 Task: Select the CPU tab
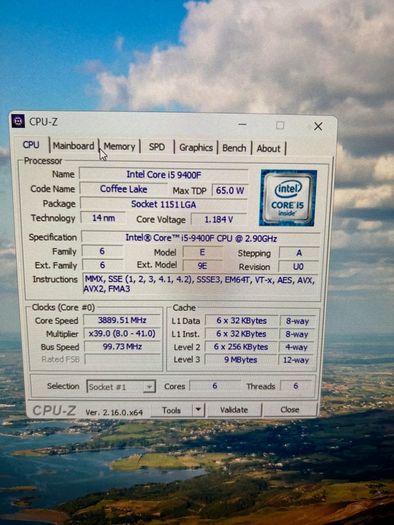(31, 145)
